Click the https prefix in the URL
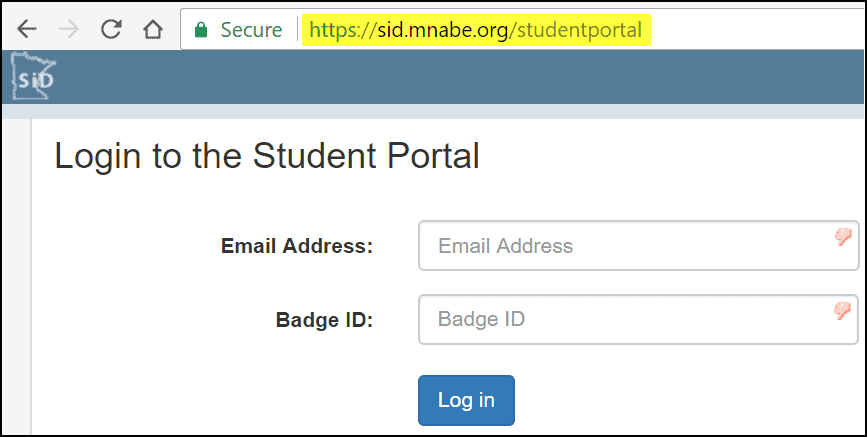This screenshot has width=867, height=437. [x=336, y=30]
